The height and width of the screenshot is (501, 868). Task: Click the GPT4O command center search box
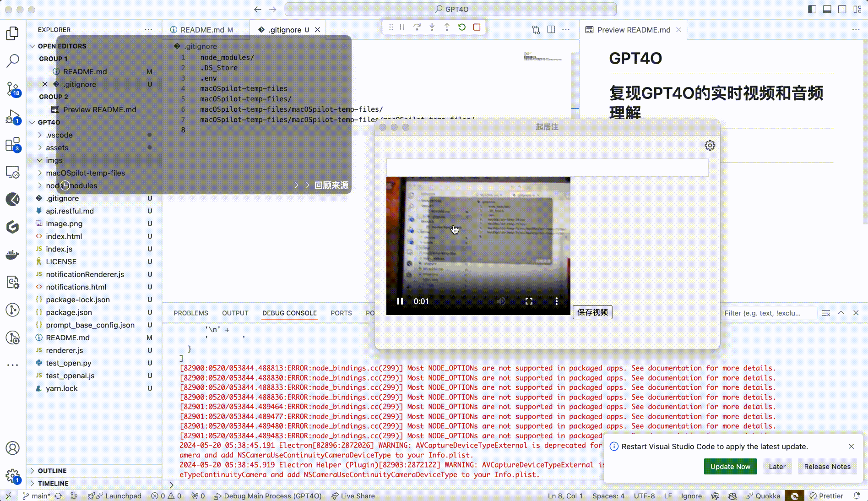(450, 9)
